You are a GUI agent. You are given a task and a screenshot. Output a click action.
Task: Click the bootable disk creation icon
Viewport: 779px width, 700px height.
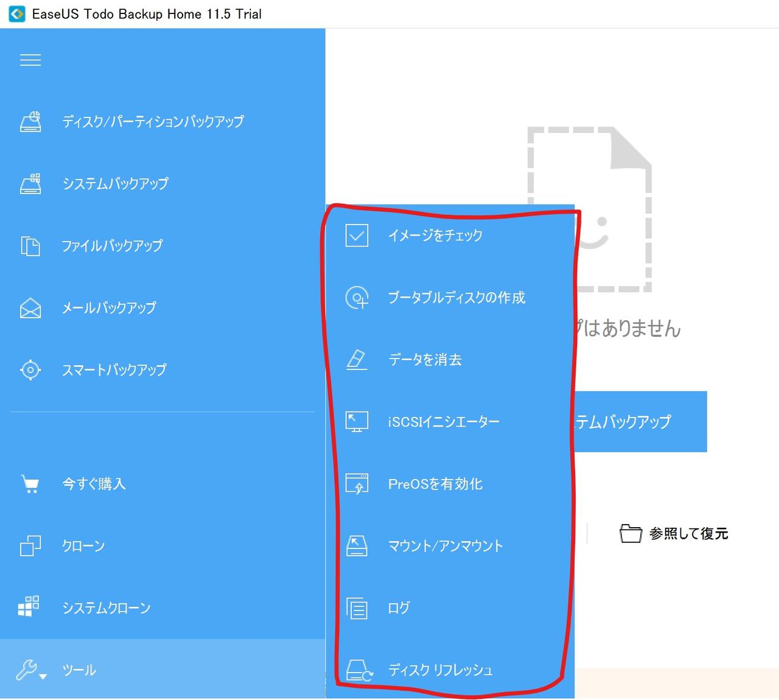357,298
